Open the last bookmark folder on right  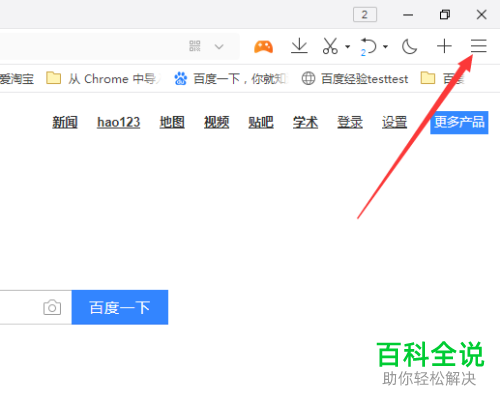pos(443,79)
